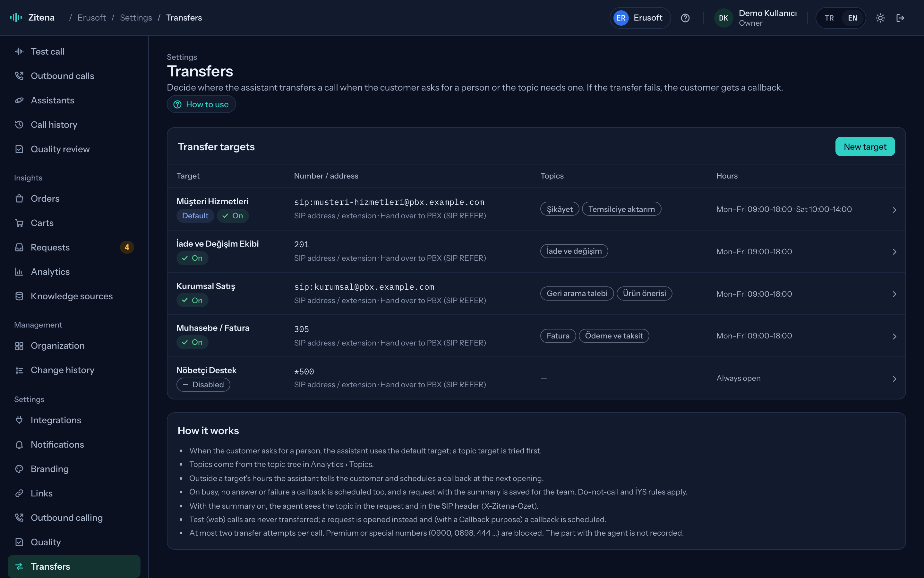This screenshot has height=578, width=924.
Task: Open the help question-mark icon in header
Action: coord(685,18)
